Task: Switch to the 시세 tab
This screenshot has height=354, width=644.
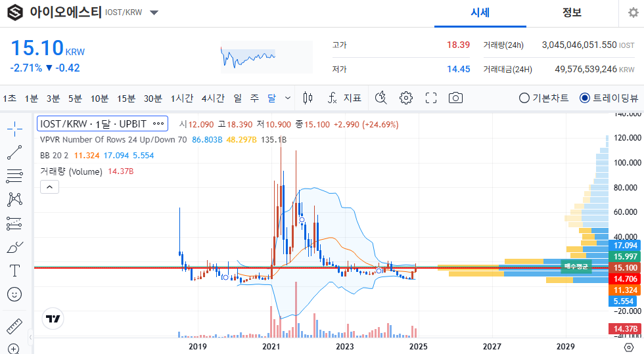Action: pos(480,12)
